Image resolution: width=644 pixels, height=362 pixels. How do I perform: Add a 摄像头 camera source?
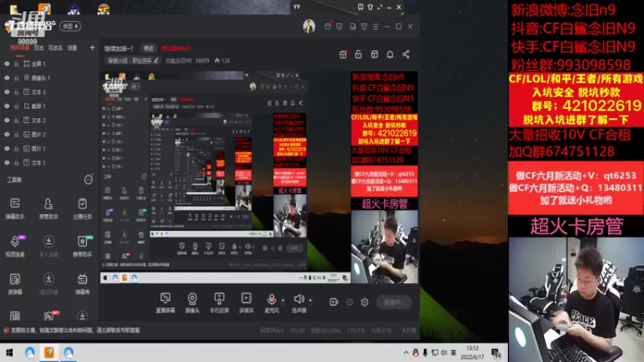(x=192, y=303)
